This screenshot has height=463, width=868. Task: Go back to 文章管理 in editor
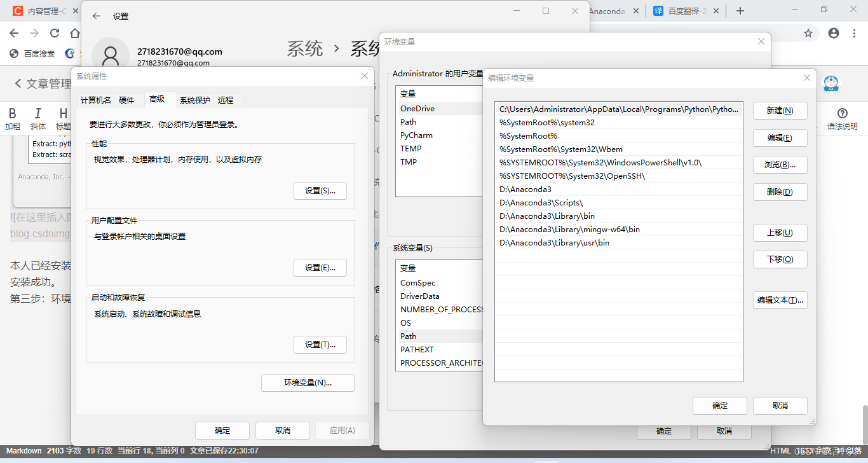[43, 83]
